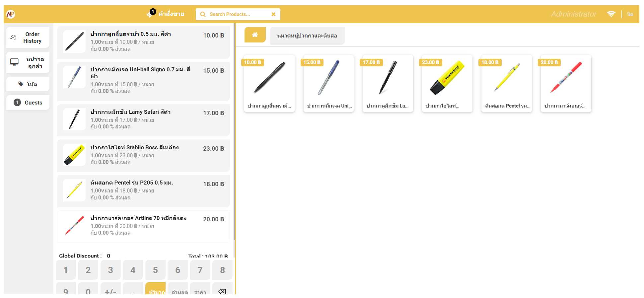Open the orders ticket icon with badge 1
Viewport: 644px width, 298px height.
click(151, 13)
